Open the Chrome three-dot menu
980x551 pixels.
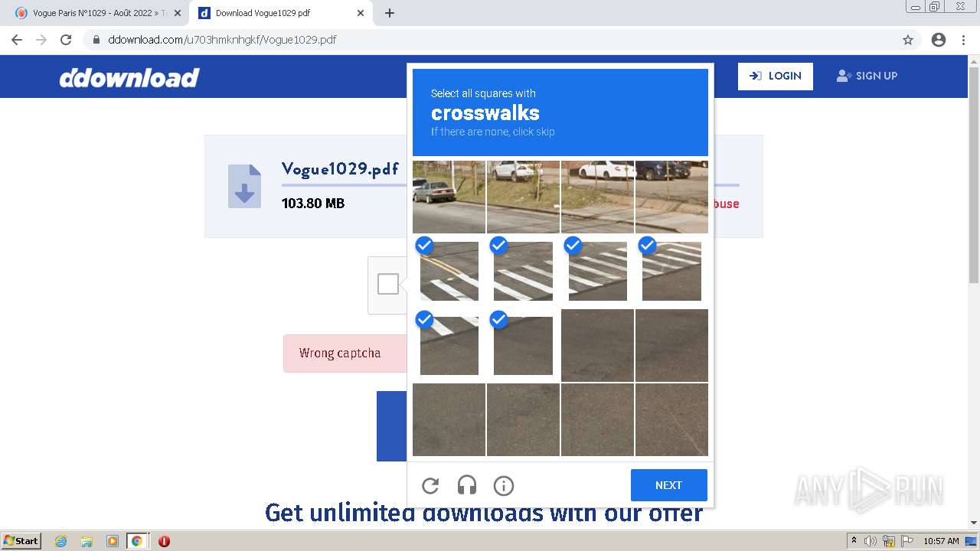point(963,40)
